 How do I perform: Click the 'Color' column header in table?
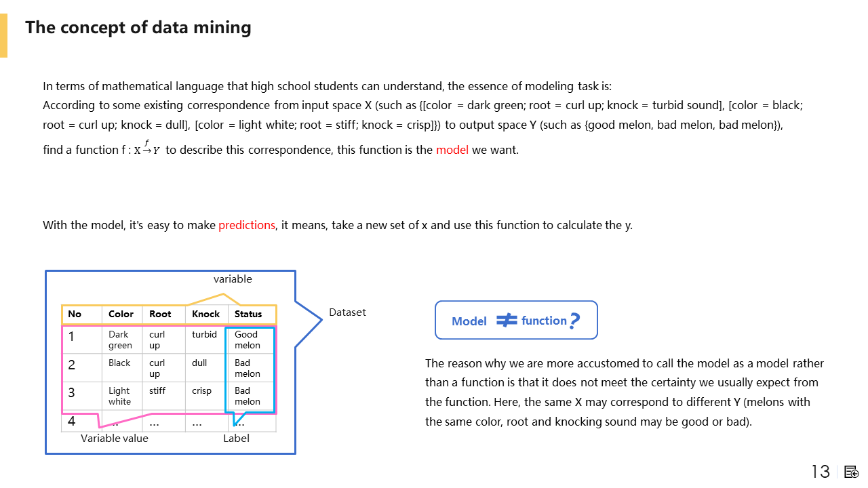121,314
